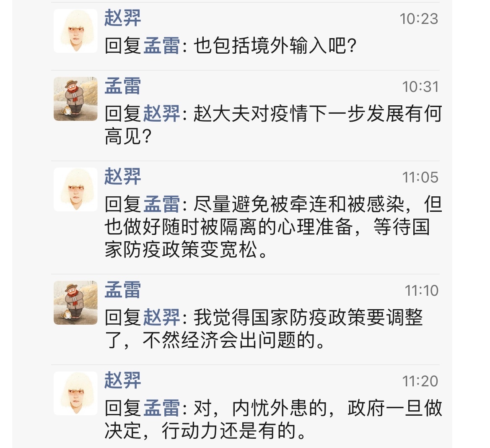Click the 孟雷 name heading the 10:31 comment
Viewport: 490px width, 448px height.
coord(122,86)
